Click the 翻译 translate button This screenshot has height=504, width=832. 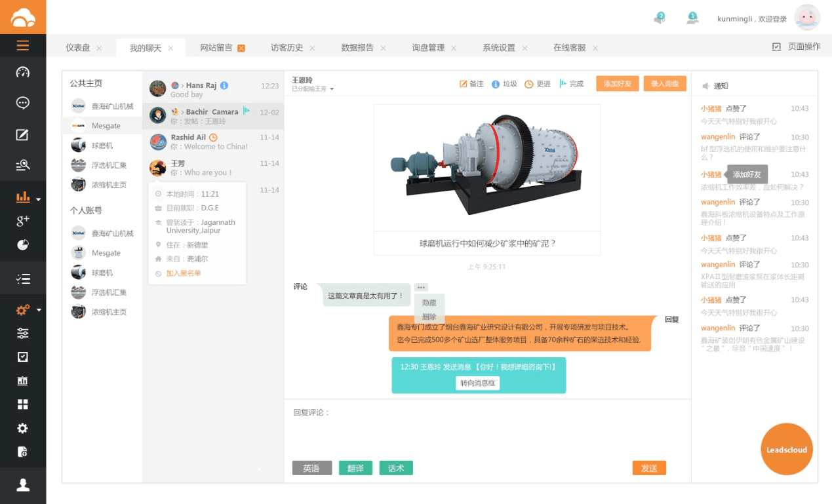coord(355,468)
